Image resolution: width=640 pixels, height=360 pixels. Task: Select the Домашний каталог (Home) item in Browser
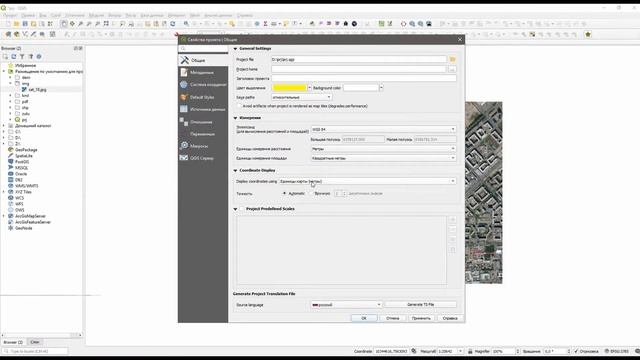[x=33, y=126]
